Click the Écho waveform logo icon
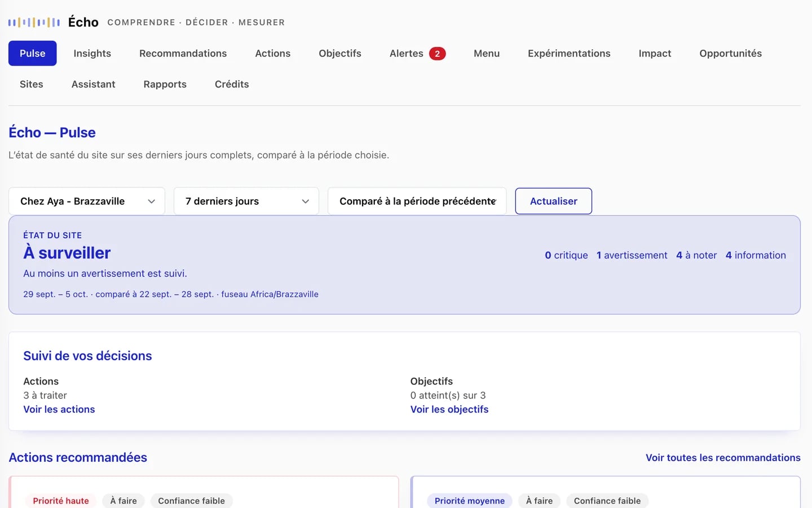The image size is (812, 508). coord(34,23)
